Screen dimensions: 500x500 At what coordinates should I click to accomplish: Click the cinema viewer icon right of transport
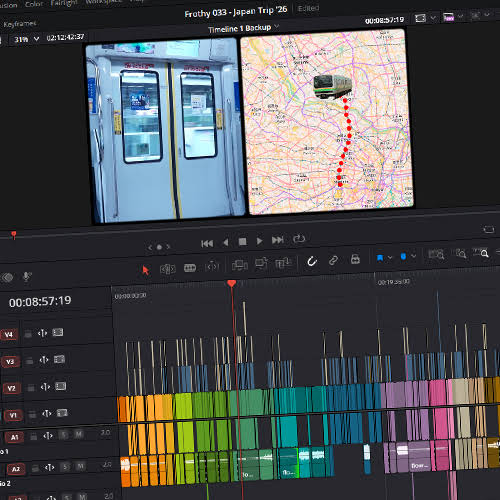point(489,229)
